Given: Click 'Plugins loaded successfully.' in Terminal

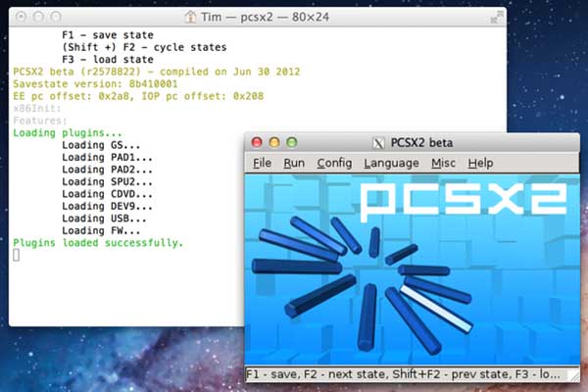Looking at the screenshot, I should point(98,243).
